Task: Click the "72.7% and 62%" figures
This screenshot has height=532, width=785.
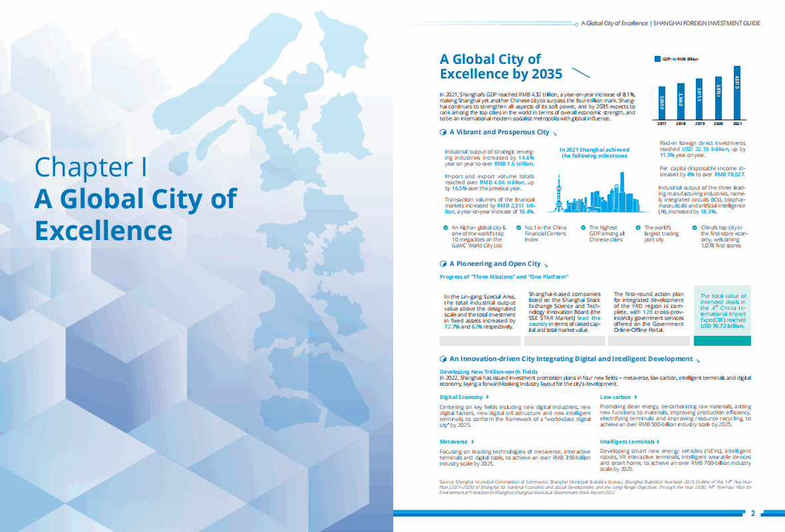Action: (463, 327)
